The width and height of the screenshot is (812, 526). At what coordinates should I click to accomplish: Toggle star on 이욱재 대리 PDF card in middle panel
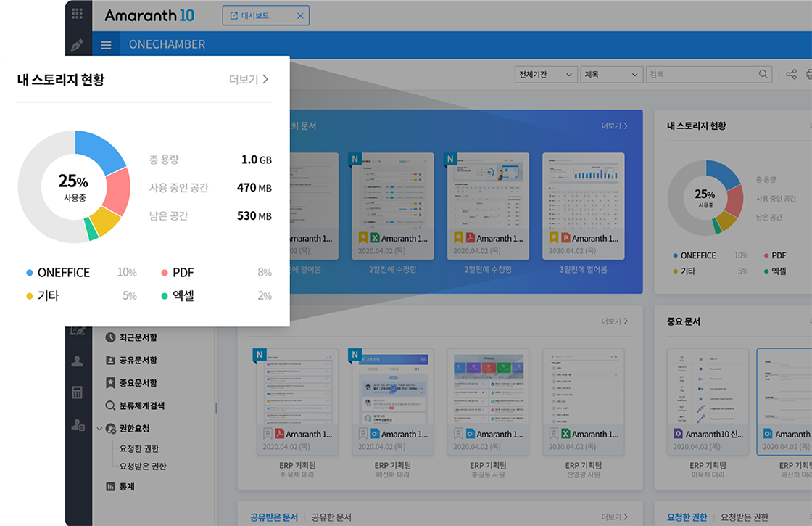[x=268, y=433]
